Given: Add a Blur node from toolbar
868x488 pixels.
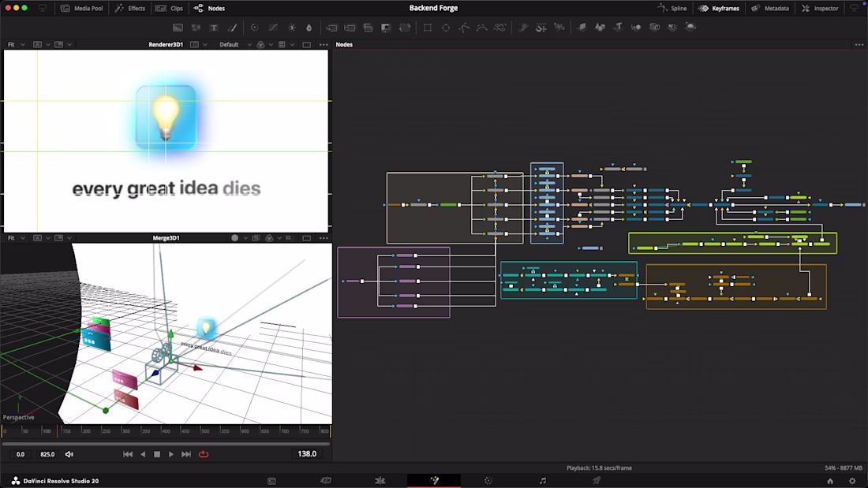Looking at the screenshot, I should [x=309, y=27].
